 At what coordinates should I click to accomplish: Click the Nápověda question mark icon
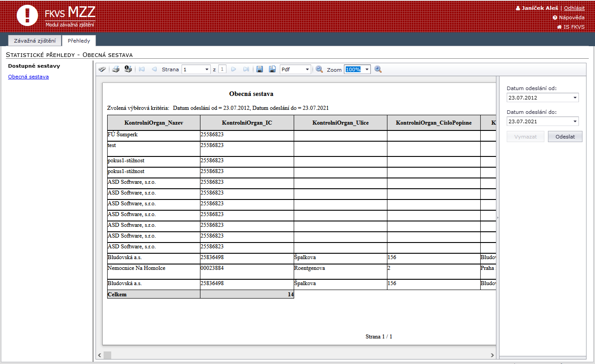(x=555, y=17)
